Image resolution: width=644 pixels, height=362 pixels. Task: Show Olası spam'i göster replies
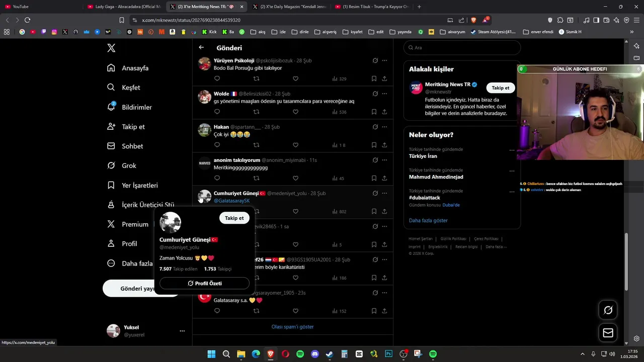[292, 327]
